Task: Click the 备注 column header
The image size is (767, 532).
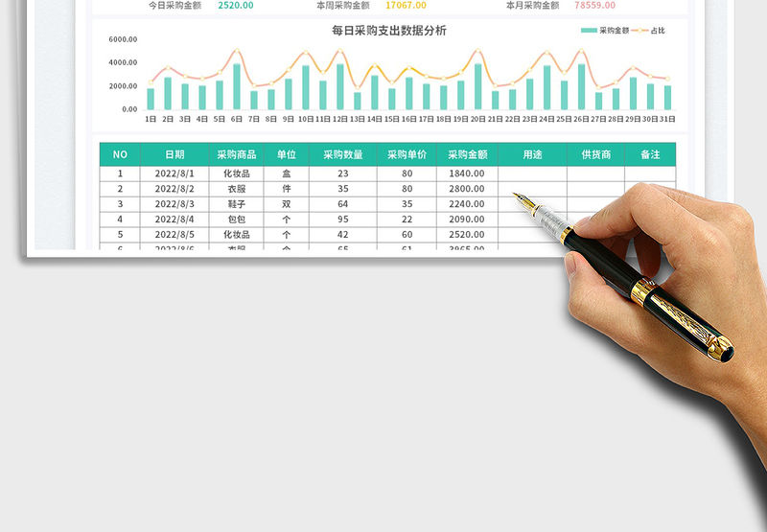Action: click(x=650, y=154)
